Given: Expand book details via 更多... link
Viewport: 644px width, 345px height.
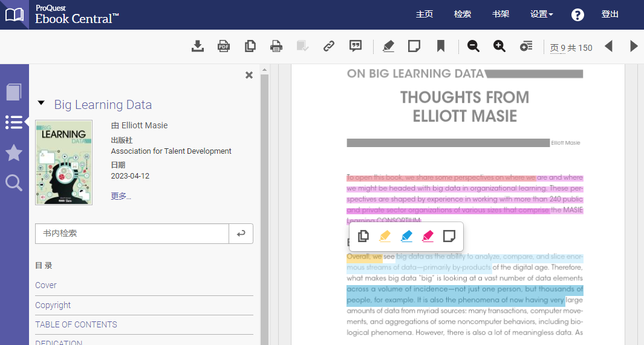Looking at the screenshot, I should pyautogui.click(x=121, y=196).
